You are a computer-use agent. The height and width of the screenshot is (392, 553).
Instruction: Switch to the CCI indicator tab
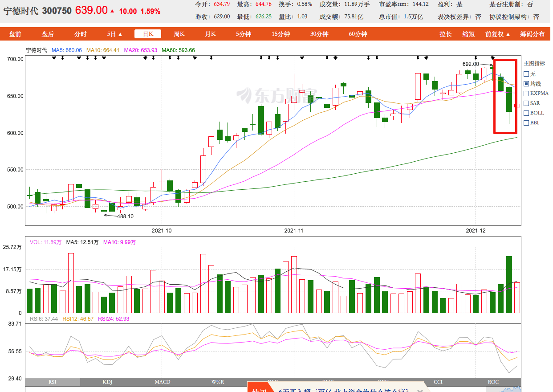pyautogui.click(x=438, y=382)
